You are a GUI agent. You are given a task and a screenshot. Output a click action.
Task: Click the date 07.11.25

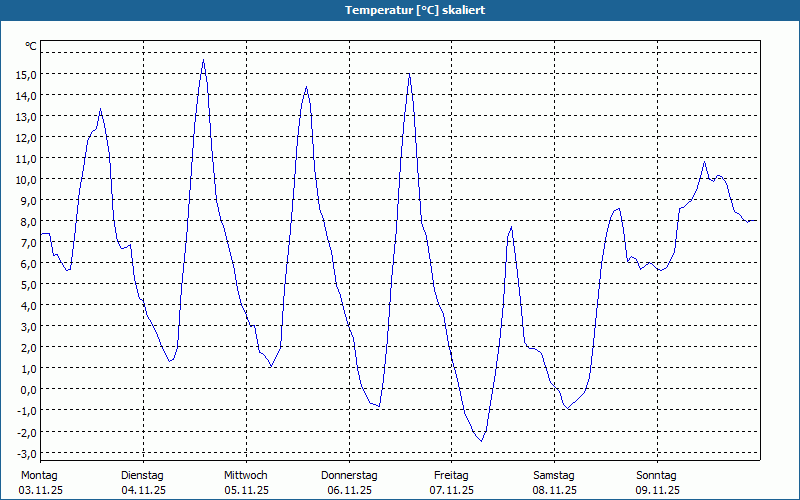coord(452,491)
